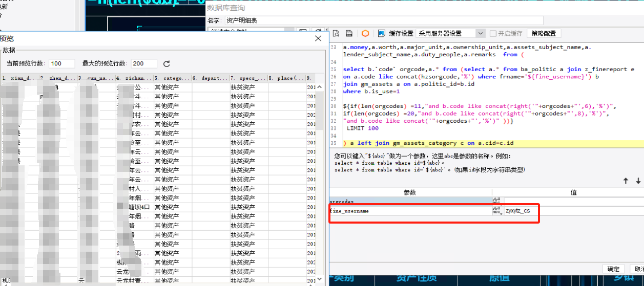The image size is (644, 286).
Task: Click the 当前预览行数 field showing 100
Action: click(62, 64)
